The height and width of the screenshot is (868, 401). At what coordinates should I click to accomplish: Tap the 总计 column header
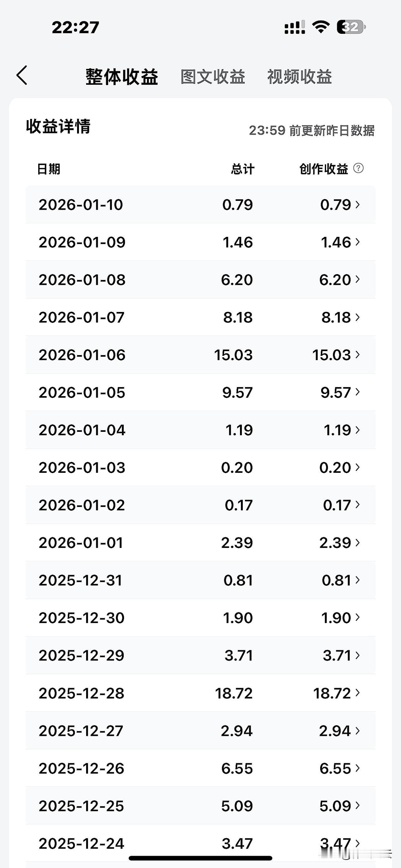242,169
